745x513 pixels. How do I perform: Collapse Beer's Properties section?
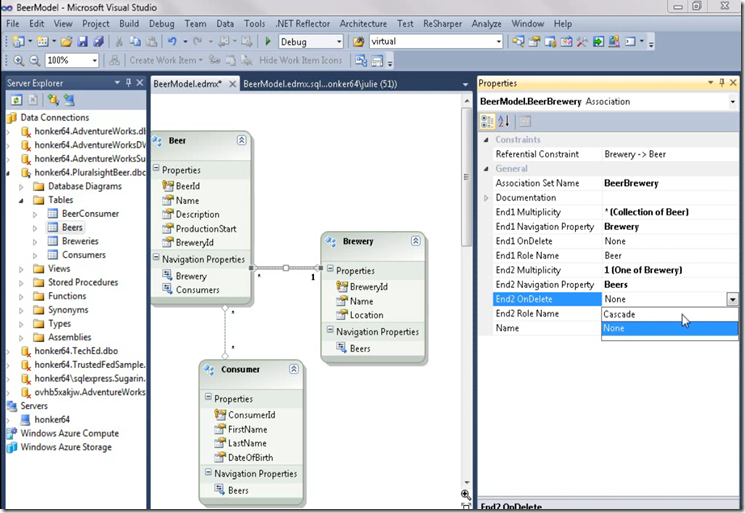pyautogui.click(x=156, y=169)
